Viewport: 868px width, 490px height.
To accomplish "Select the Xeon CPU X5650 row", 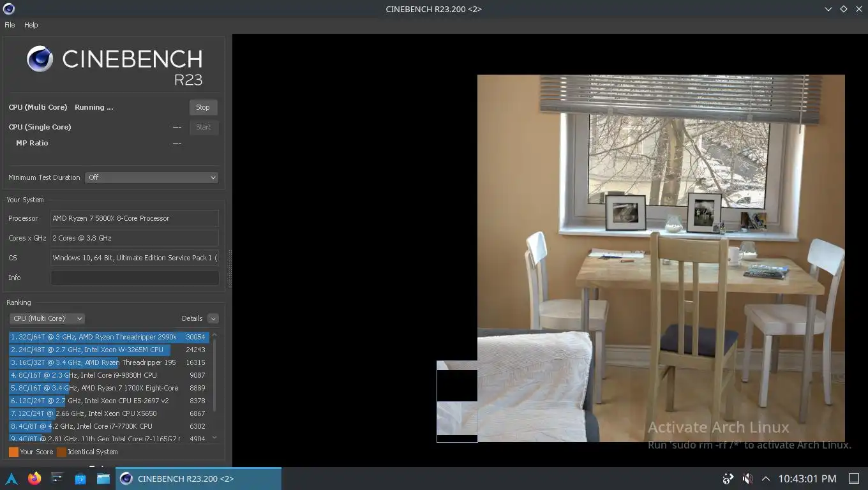I will tap(108, 413).
